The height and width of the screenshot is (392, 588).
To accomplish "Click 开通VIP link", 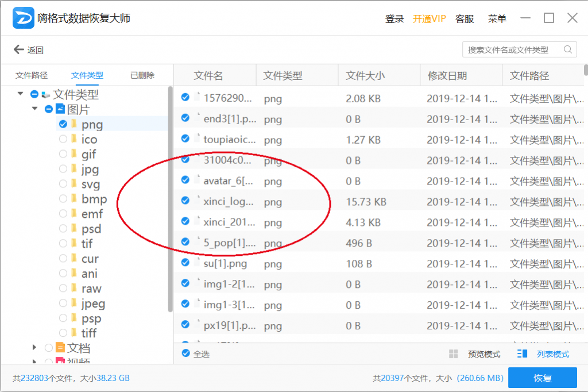I will pyautogui.click(x=429, y=18).
